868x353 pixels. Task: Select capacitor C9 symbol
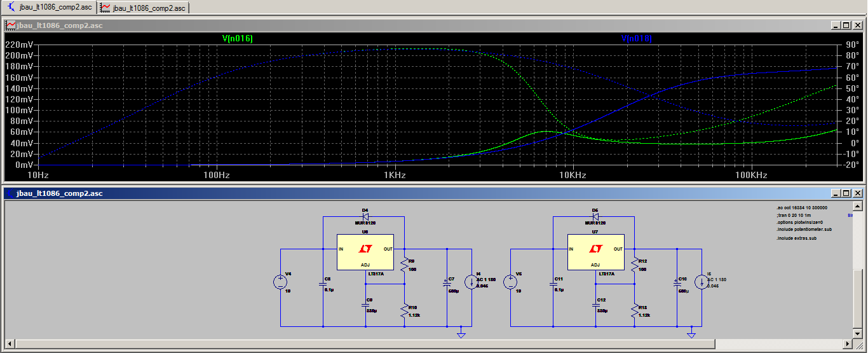pos(365,305)
